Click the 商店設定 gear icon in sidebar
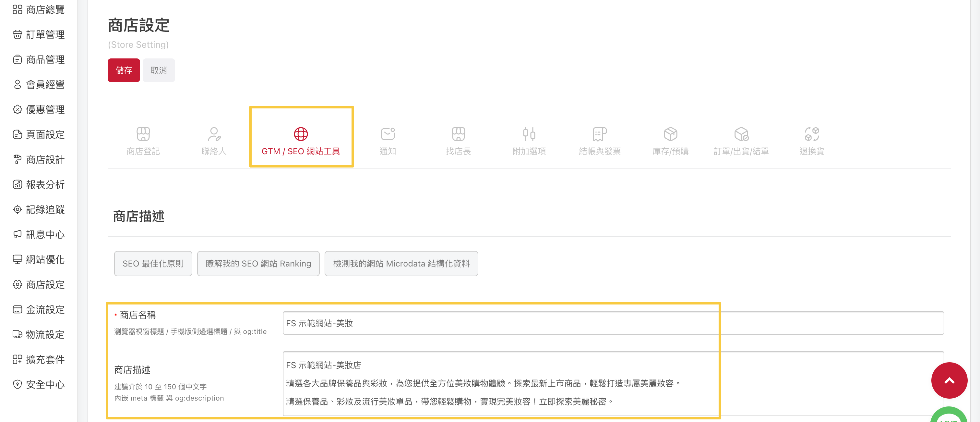 [18, 284]
